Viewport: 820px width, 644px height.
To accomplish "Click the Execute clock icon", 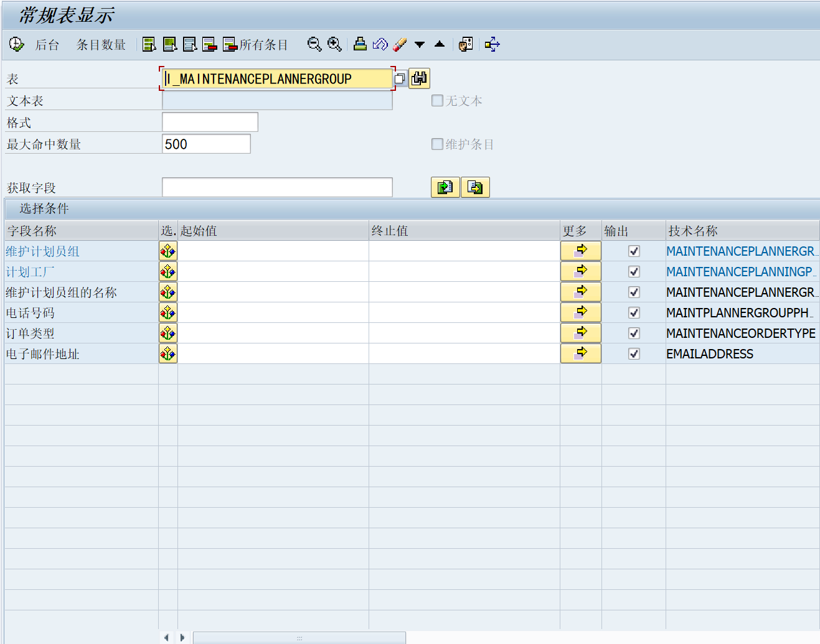I will click(x=16, y=44).
